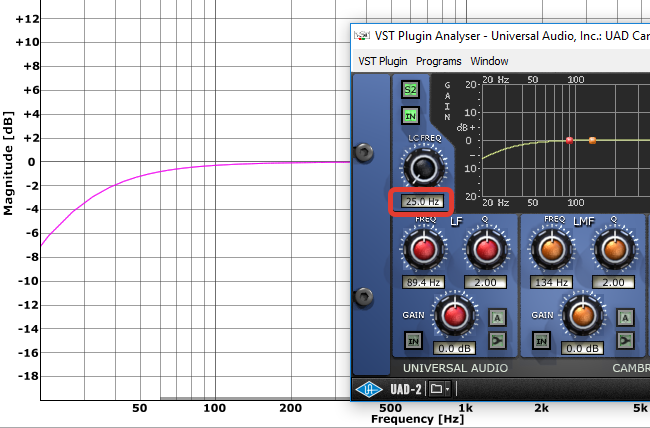Image resolution: width=650 pixels, height=428 pixels.
Task: Open the VST Plugin menu
Action: click(383, 61)
